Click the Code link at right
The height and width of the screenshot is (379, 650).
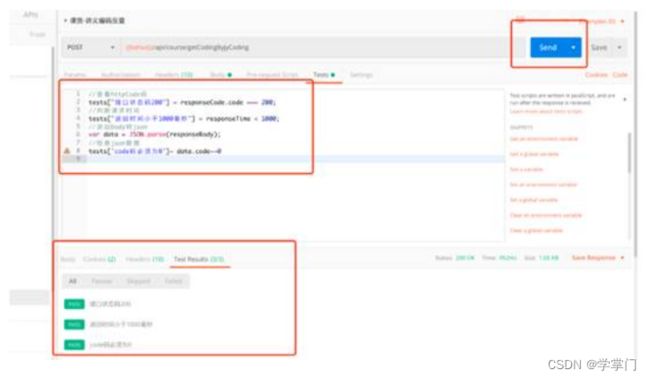(620, 75)
